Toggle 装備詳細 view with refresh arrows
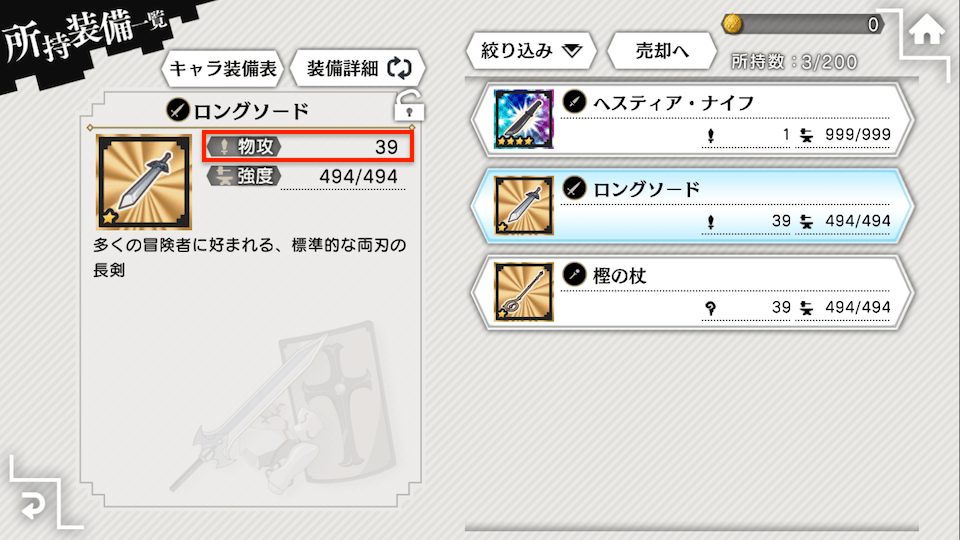 point(358,68)
